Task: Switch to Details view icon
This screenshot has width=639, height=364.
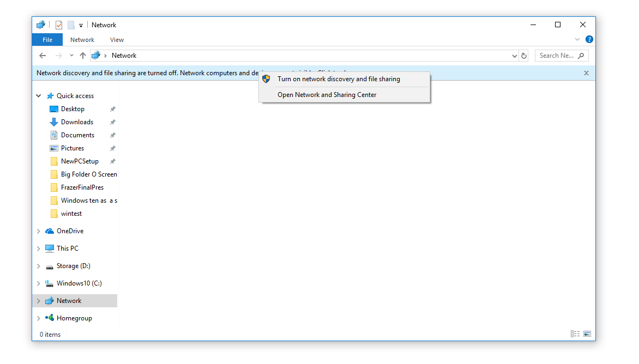Action: coord(575,334)
